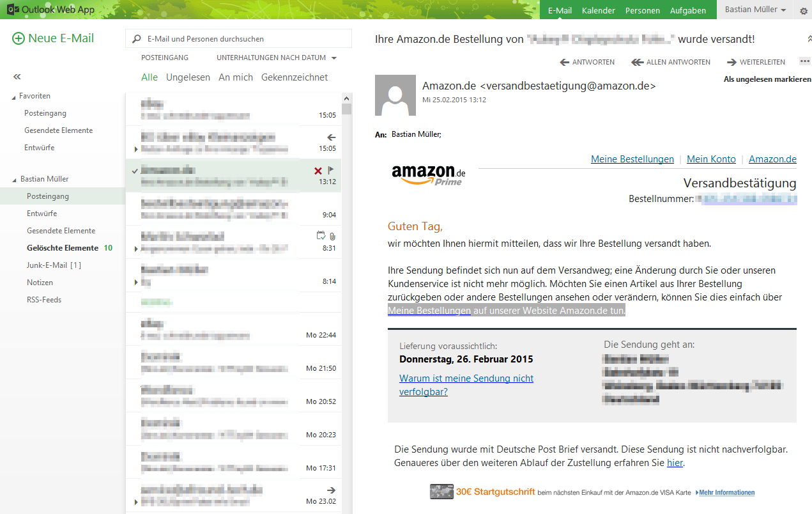Flag the selected 13:12 message

click(332, 171)
